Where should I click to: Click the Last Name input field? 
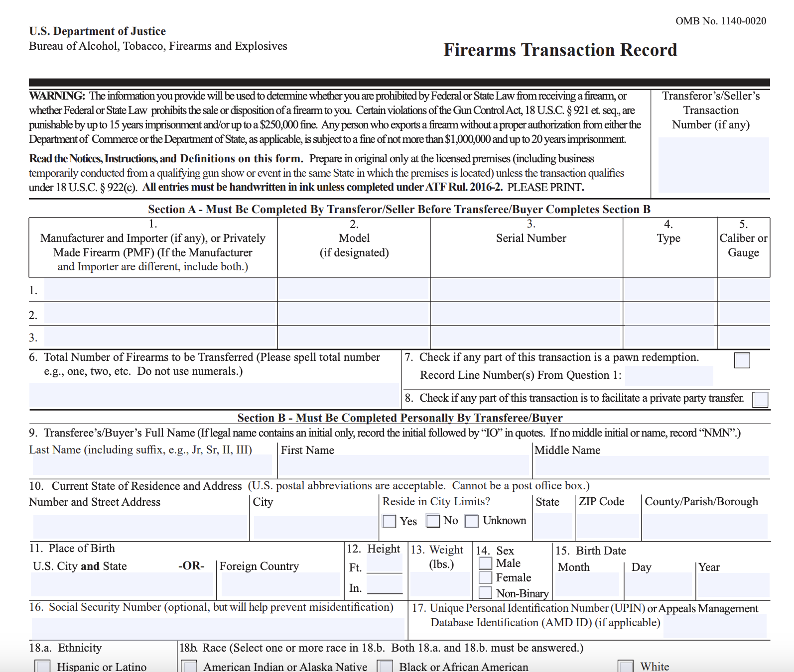click(152, 465)
